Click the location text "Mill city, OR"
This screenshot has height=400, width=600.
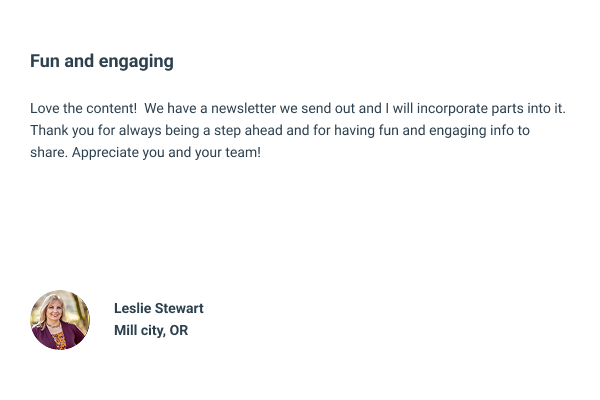(151, 330)
